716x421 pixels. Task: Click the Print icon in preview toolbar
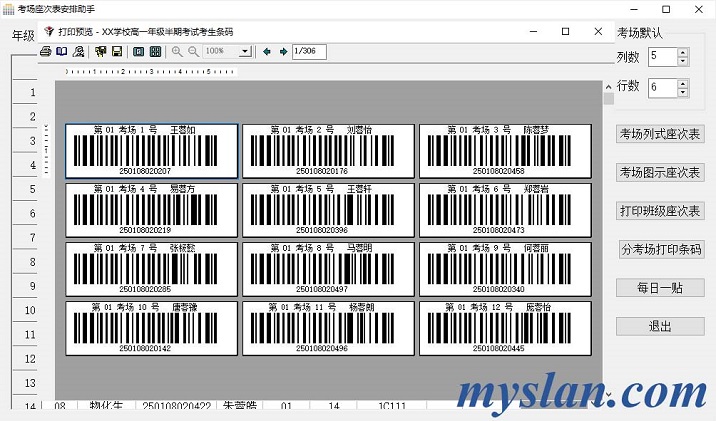coord(45,51)
